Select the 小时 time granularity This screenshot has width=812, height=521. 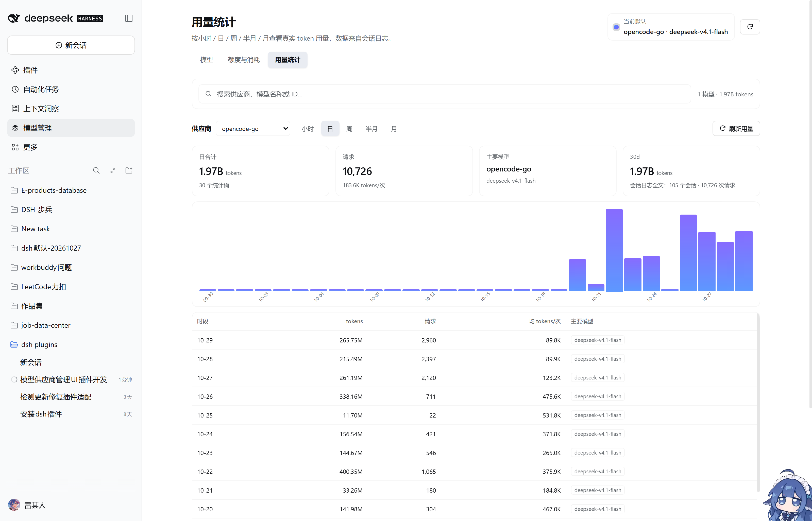coord(308,129)
